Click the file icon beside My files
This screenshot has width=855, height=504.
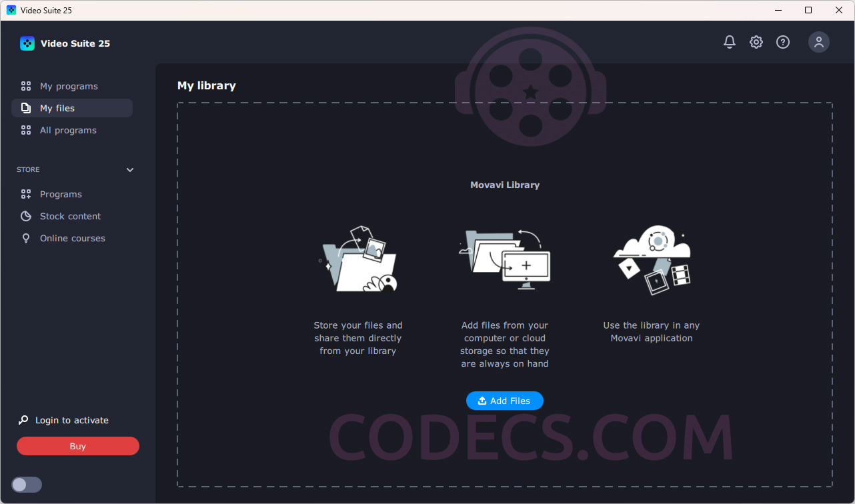26,108
